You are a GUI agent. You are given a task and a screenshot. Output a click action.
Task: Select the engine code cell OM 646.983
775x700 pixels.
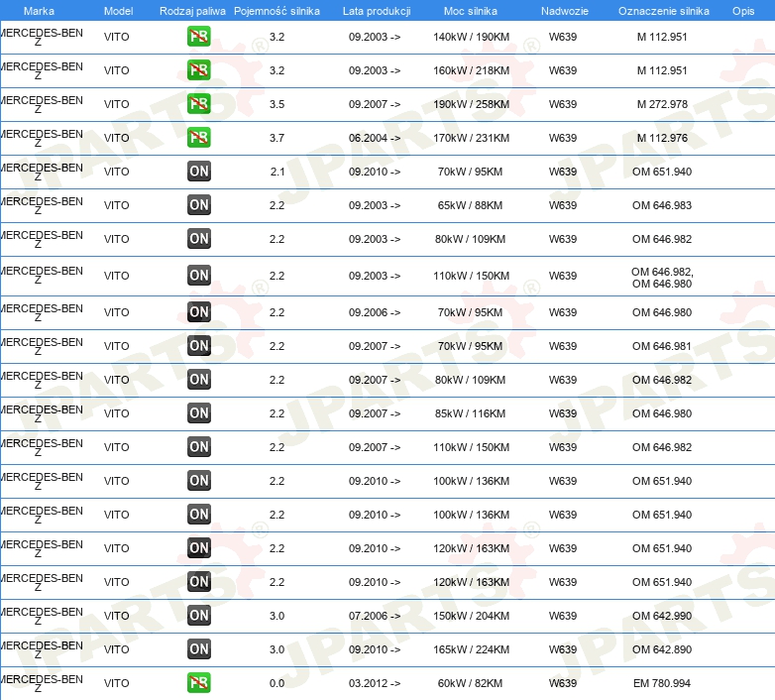tap(662, 205)
